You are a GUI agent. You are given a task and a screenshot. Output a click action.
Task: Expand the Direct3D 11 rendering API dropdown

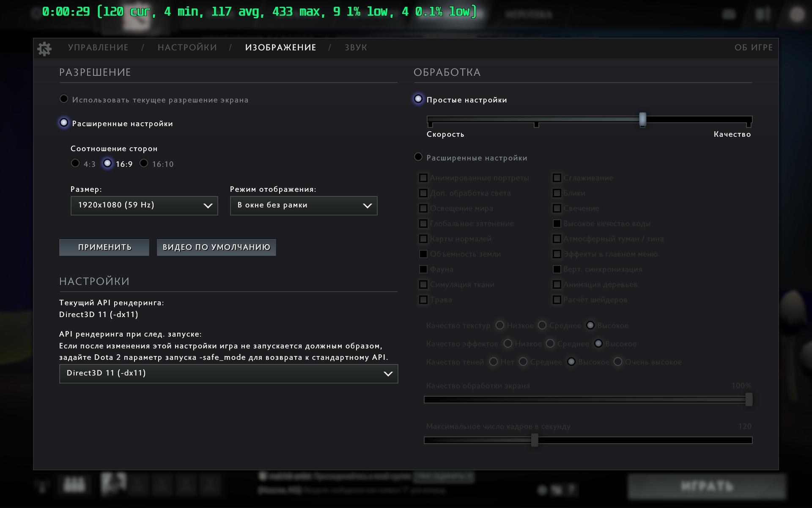[x=228, y=373]
